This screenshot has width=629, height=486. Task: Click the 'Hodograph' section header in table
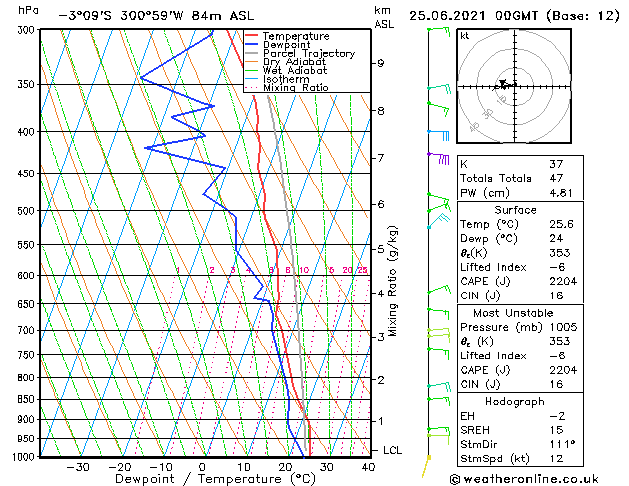click(515, 401)
